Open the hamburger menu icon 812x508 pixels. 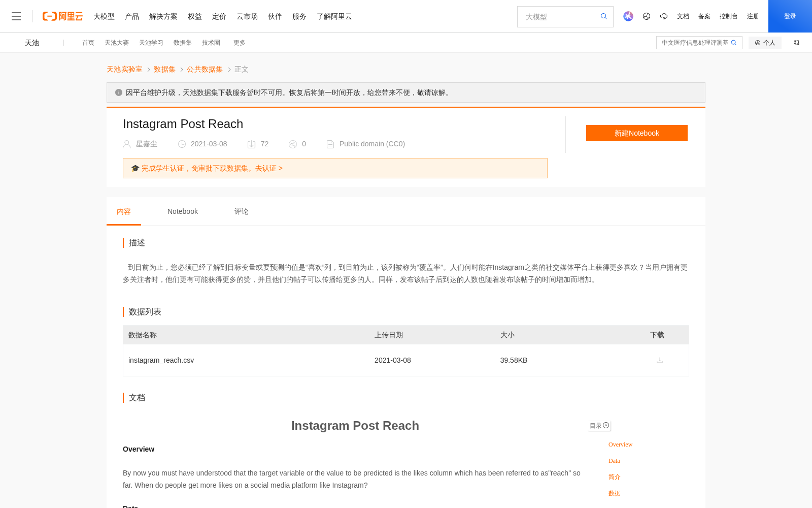tap(16, 16)
